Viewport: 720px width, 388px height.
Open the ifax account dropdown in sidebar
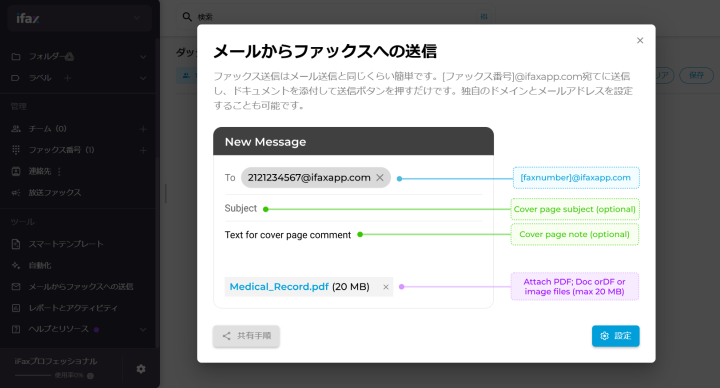[x=79, y=18]
